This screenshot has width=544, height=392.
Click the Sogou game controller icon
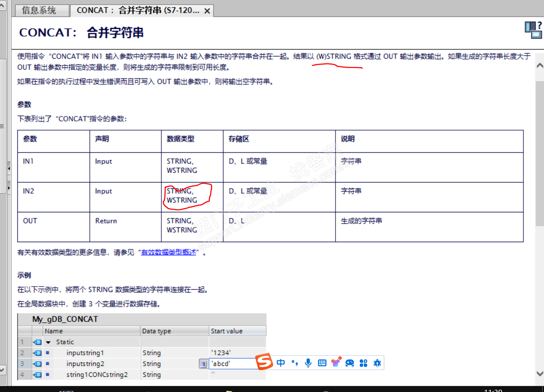pyautogui.click(x=350, y=363)
